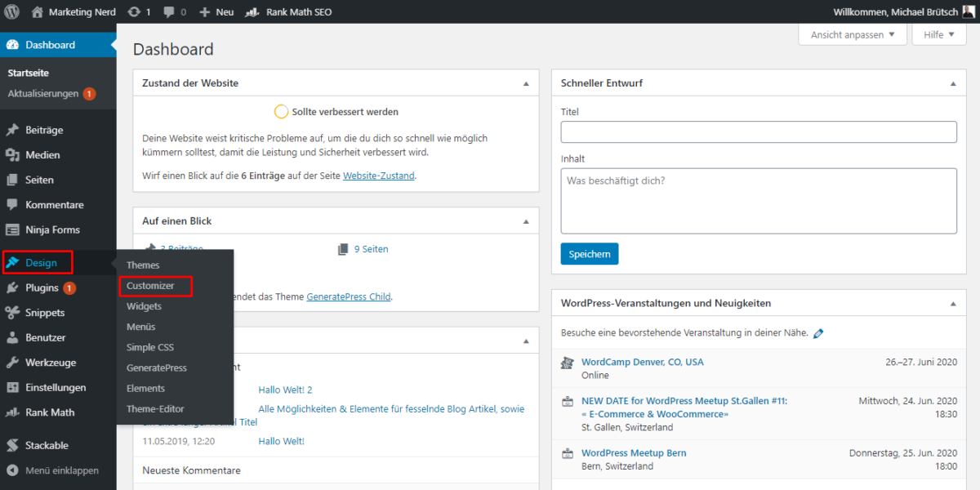Viewport: 980px width, 490px height.
Task: Open the WordPress Meetup Bern link
Action: [634, 452]
